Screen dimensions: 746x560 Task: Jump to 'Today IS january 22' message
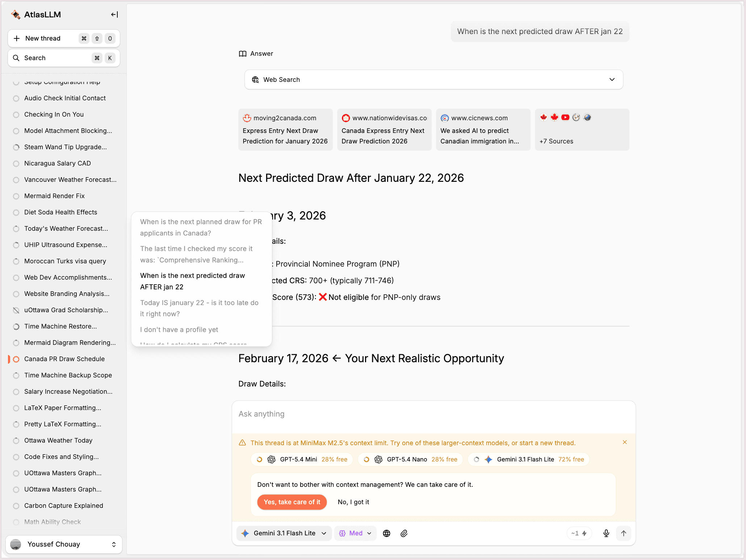point(200,308)
